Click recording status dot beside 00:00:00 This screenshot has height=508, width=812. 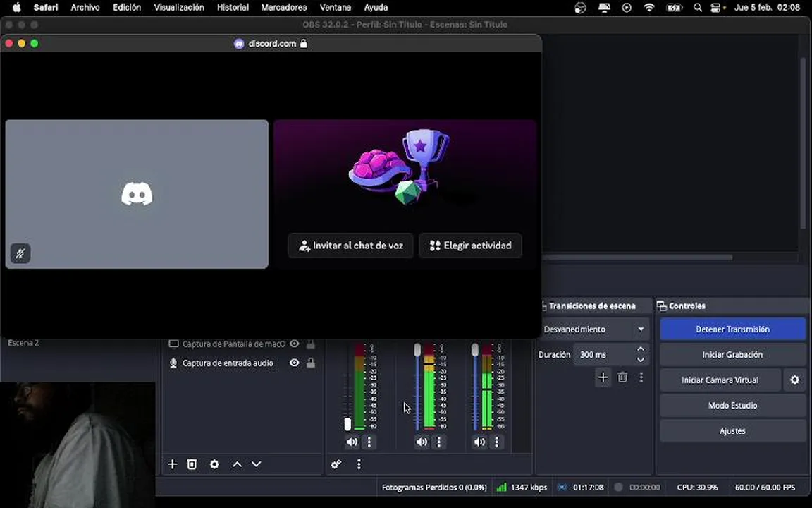pos(618,488)
